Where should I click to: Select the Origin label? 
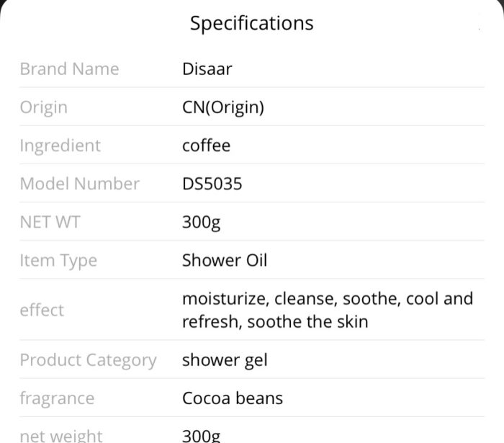(44, 107)
